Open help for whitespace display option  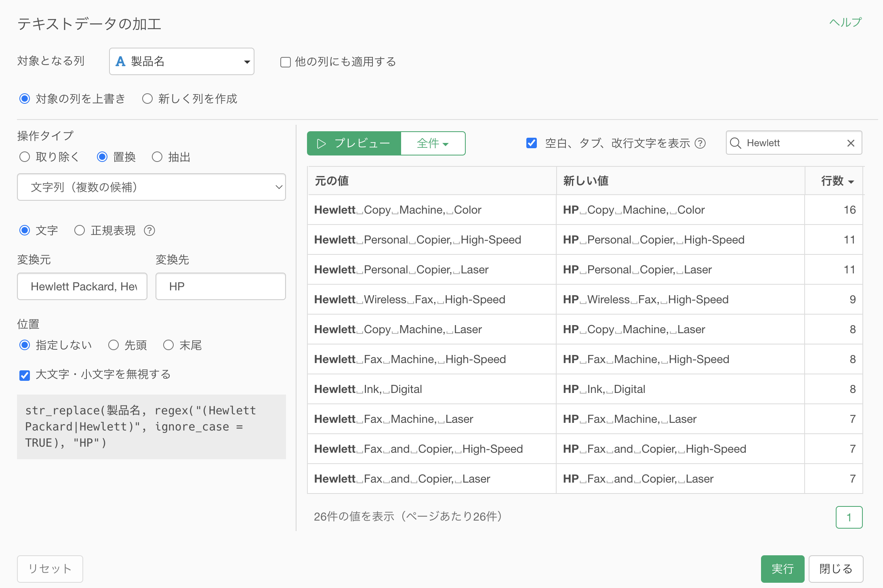point(700,143)
